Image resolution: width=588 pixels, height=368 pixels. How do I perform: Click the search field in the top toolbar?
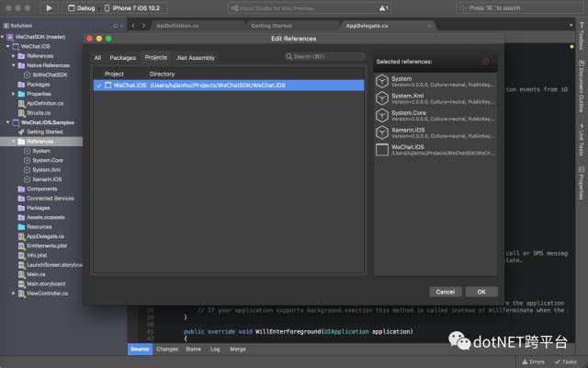click(519, 8)
